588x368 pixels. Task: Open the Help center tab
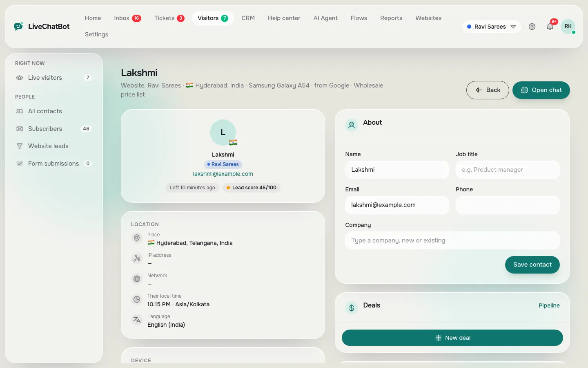tap(284, 18)
